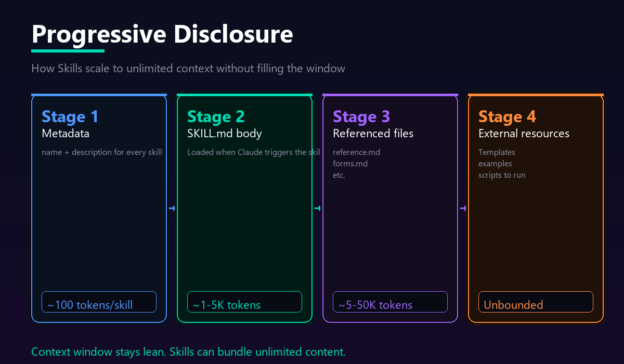Click the "reference.md" line
624x364 pixels.
pyautogui.click(x=357, y=152)
